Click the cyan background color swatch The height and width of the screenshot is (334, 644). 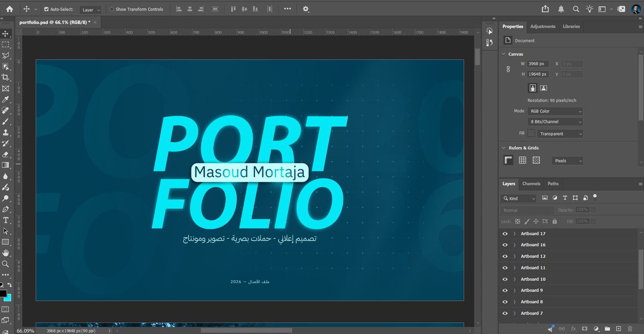8,297
